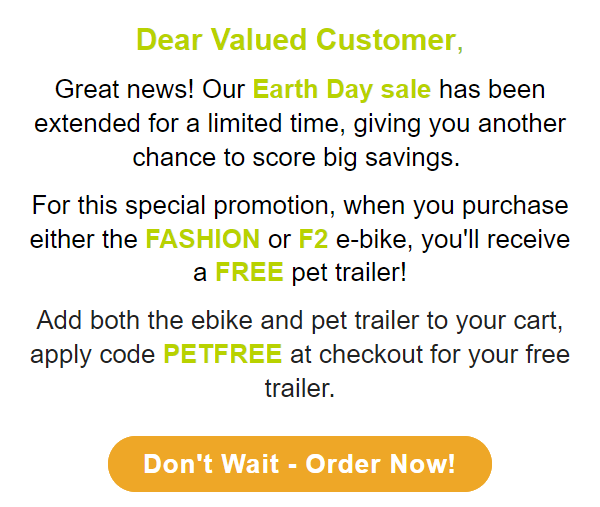Click the words at checkout for your free
600x507 pixels.
coord(430,354)
